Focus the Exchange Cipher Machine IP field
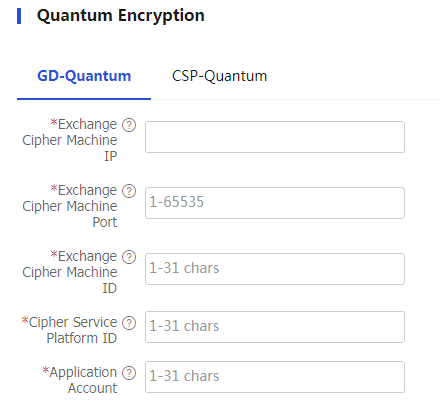The image size is (440, 412). point(275,137)
